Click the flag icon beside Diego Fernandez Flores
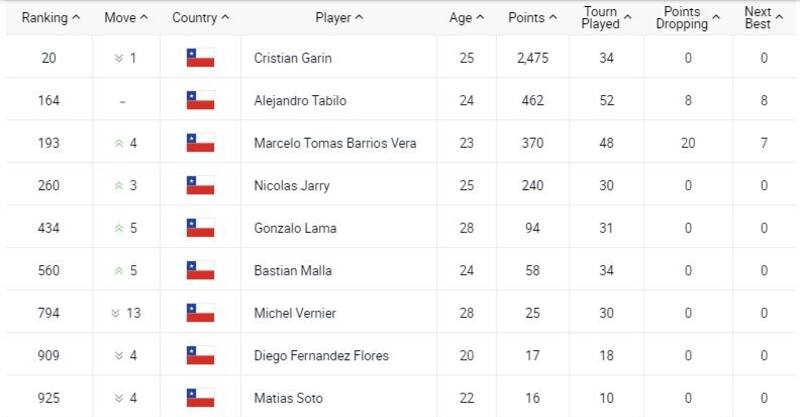Image resolution: width=800 pixels, height=417 pixels. (x=200, y=355)
